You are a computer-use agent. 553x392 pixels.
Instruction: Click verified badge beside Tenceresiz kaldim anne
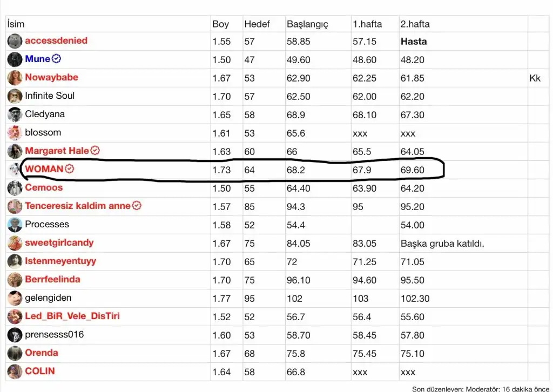tap(137, 206)
